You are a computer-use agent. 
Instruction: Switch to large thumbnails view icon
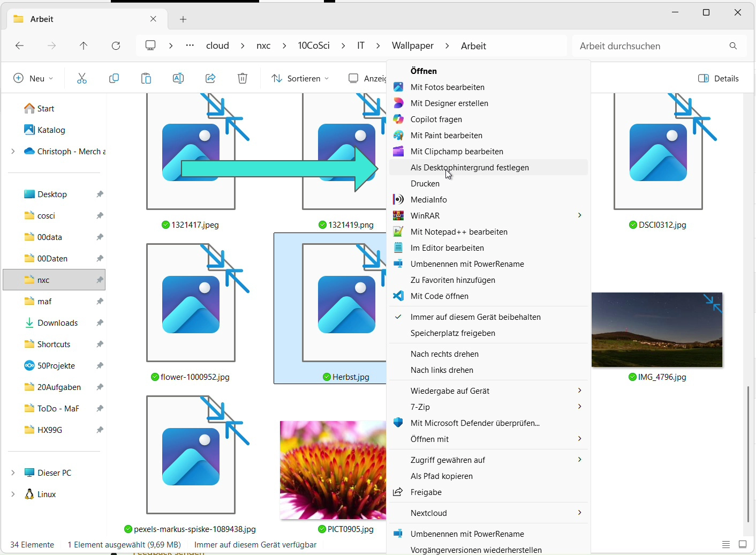[743, 545]
